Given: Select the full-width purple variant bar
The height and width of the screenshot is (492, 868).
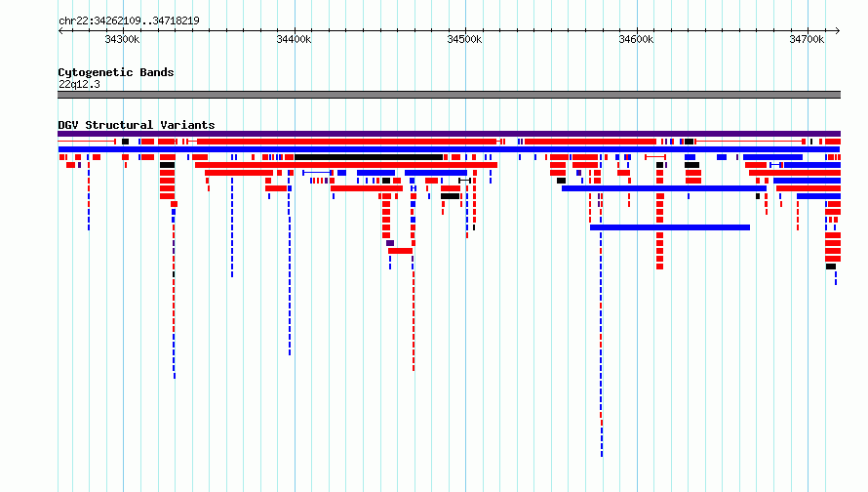Looking at the screenshot, I should coord(449,134).
